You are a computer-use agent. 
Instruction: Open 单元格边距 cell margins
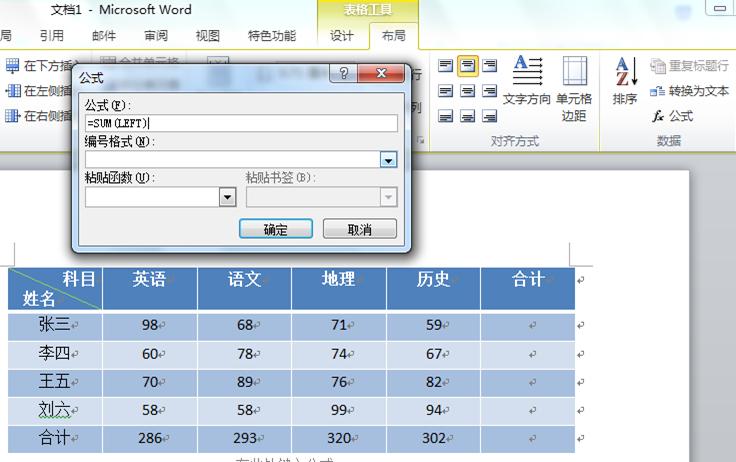[x=574, y=88]
